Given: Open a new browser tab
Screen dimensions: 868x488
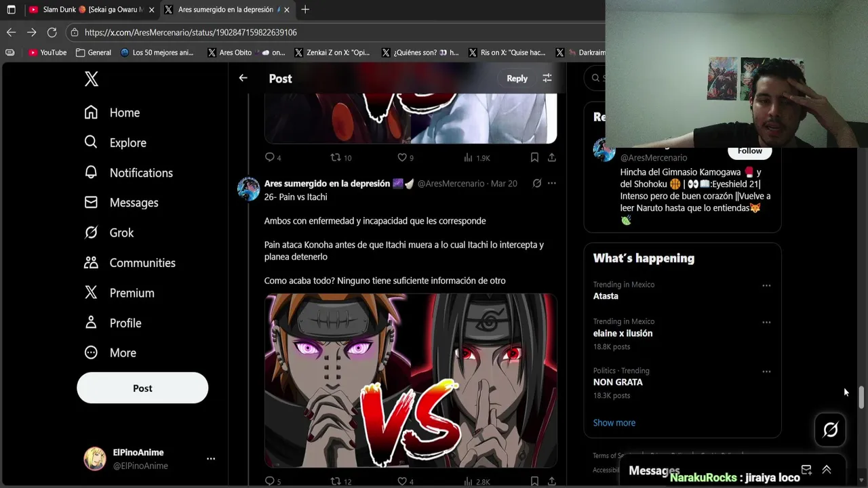Looking at the screenshot, I should [305, 9].
